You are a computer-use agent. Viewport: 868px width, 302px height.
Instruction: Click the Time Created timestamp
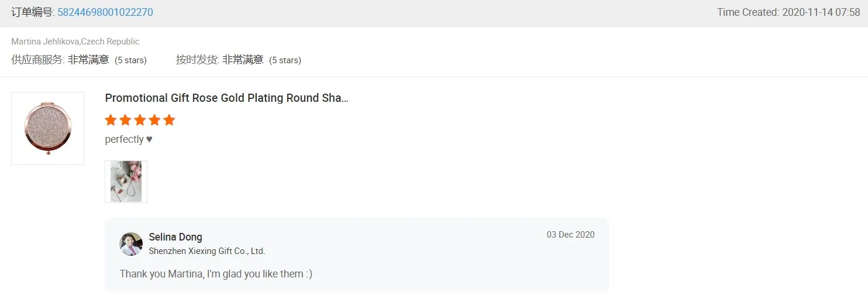coord(788,12)
